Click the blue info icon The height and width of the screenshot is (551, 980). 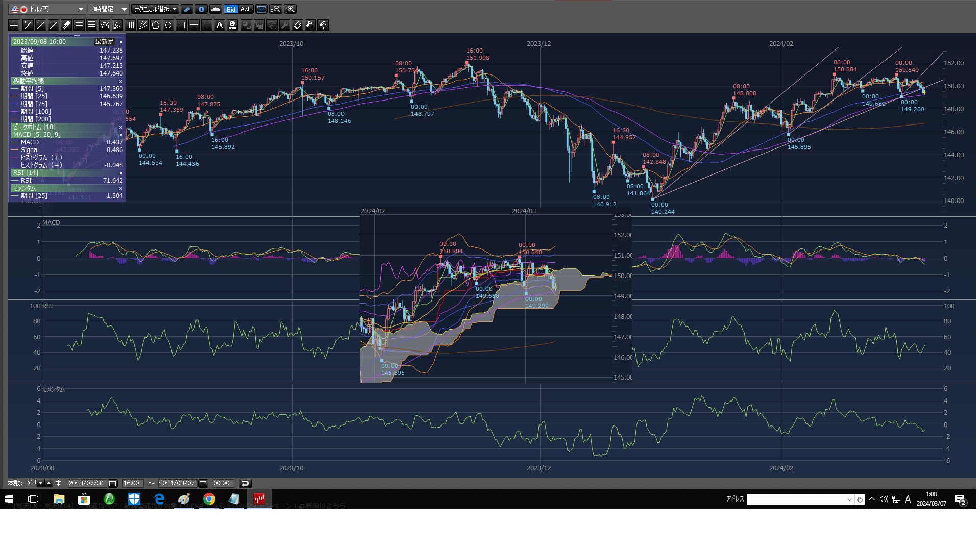201,9
